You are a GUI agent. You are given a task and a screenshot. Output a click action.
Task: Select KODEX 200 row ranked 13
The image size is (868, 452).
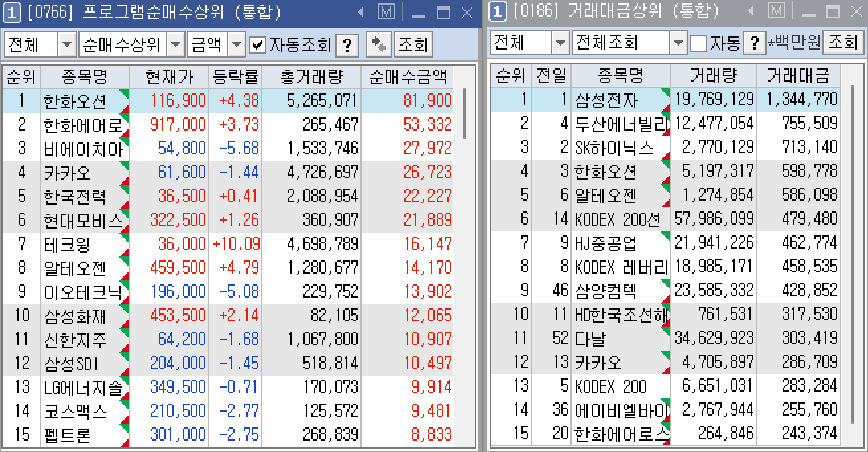tap(665, 385)
